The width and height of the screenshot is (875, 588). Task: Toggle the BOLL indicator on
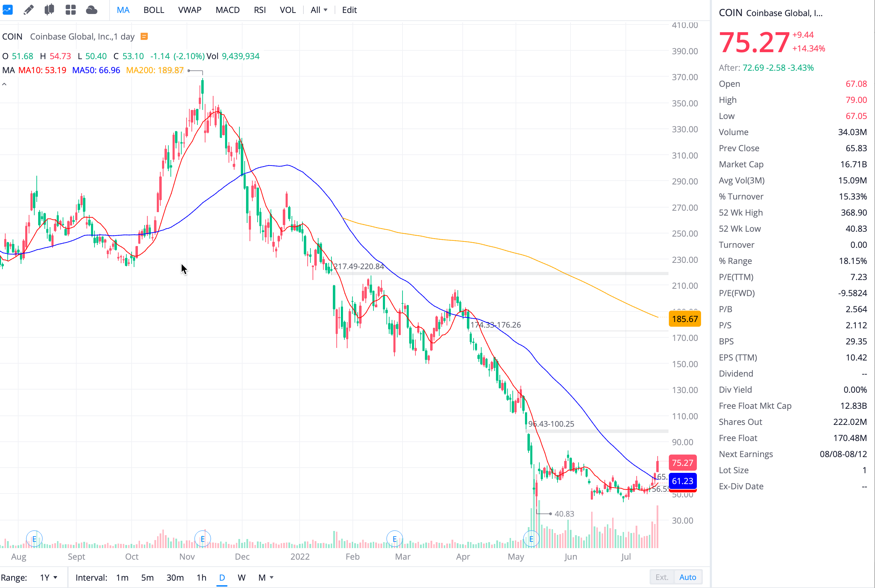(154, 10)
